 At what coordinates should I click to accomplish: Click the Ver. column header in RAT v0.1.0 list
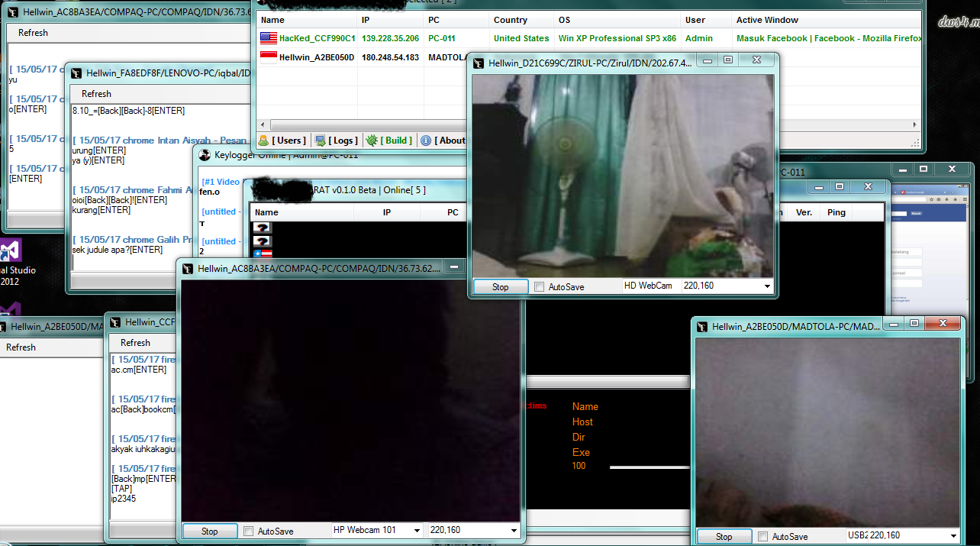click(x=804, y=212)
